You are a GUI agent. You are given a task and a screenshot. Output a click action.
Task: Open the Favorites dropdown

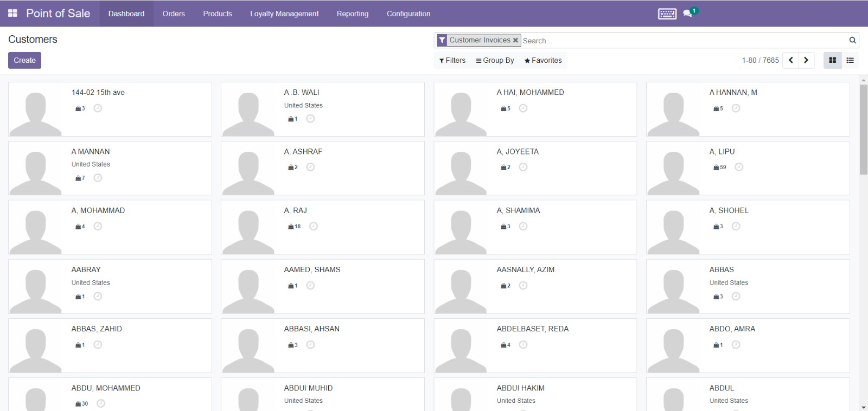pyautogui.click(x=543, y=60)
